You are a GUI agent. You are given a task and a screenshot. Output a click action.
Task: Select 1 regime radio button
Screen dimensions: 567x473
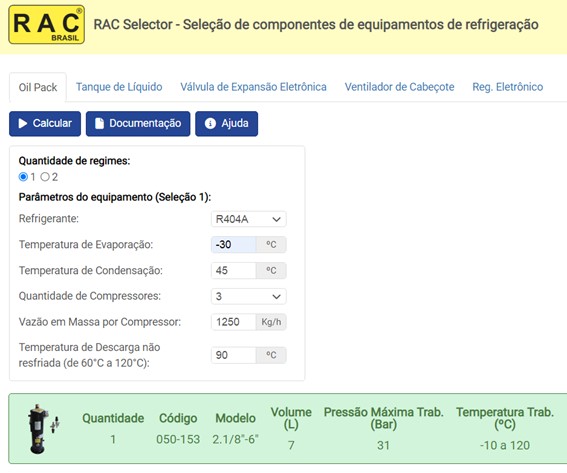pos(23,177)
